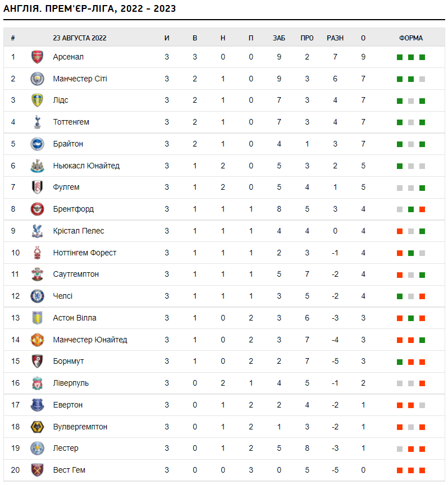The width and height of the screenshot is (448, 485).
Task: Open the Лідс team link
Action: coord(61,100)
